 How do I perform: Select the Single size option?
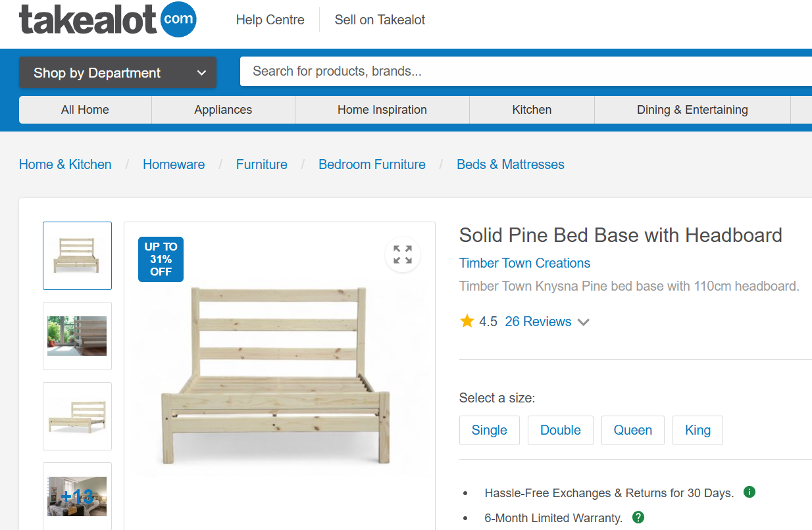tap(489, 430)
